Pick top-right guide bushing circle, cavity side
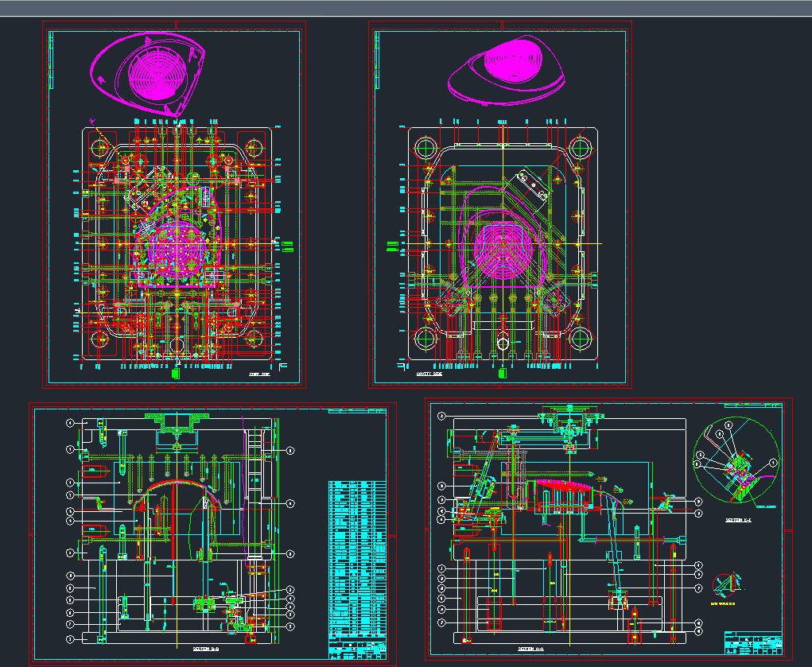812x667 pixels. 581,148
